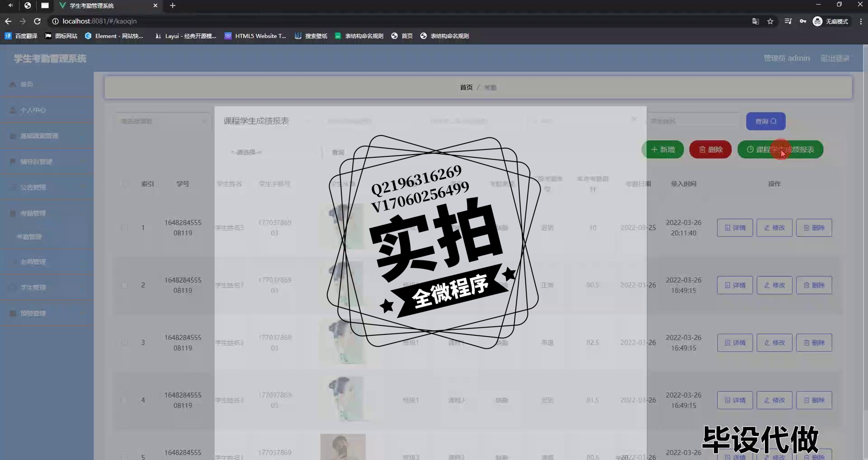The width and height of the screenshot is (868, 460).
Task: Open the reading list icon in toolbar
Action: [788, 21]
